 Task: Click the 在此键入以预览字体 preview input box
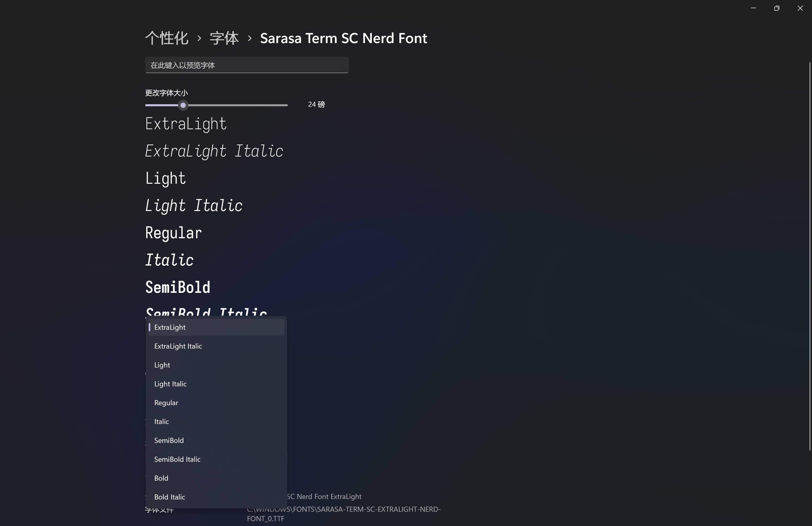[246, 65]
